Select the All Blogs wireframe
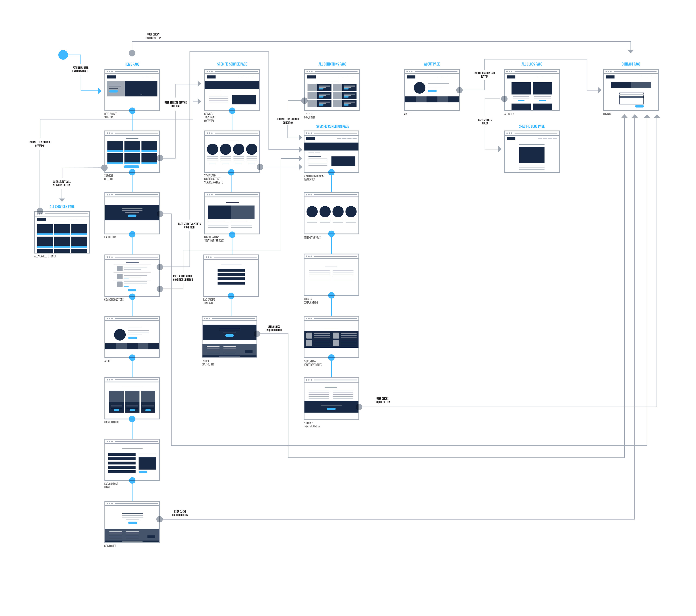696x616 pixels. (532, 90)
